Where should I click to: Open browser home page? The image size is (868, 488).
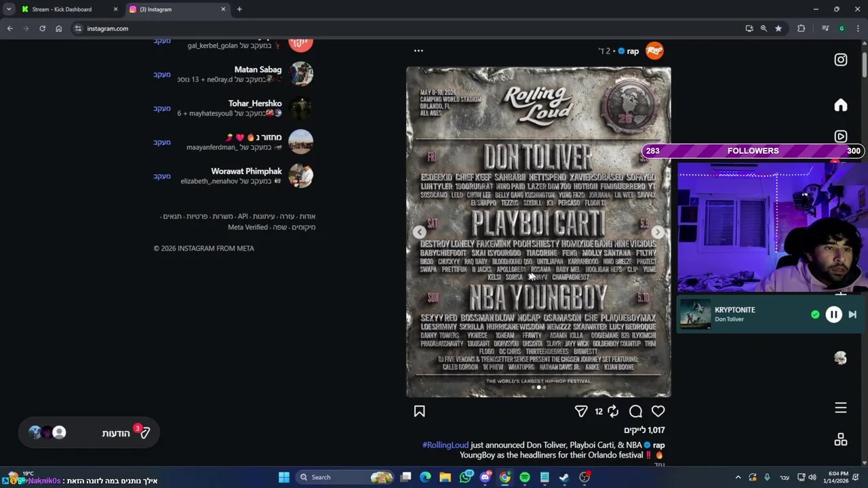[58, 28]
